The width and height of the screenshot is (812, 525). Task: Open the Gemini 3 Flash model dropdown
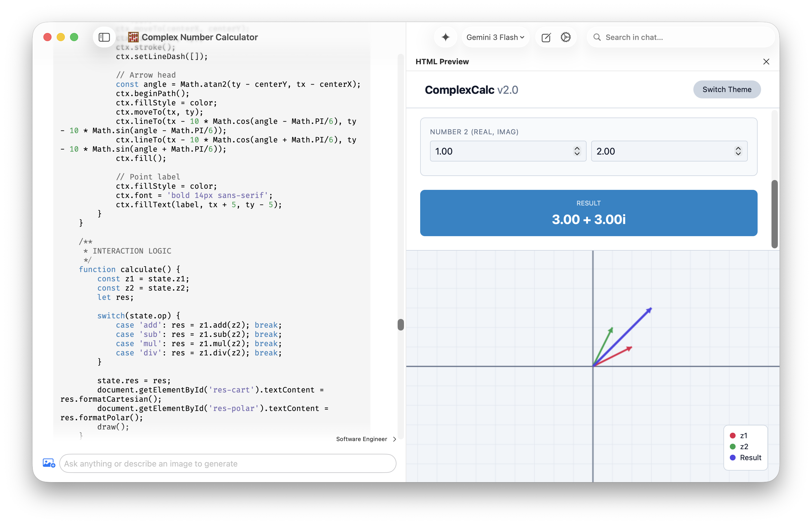coord(495,37)
